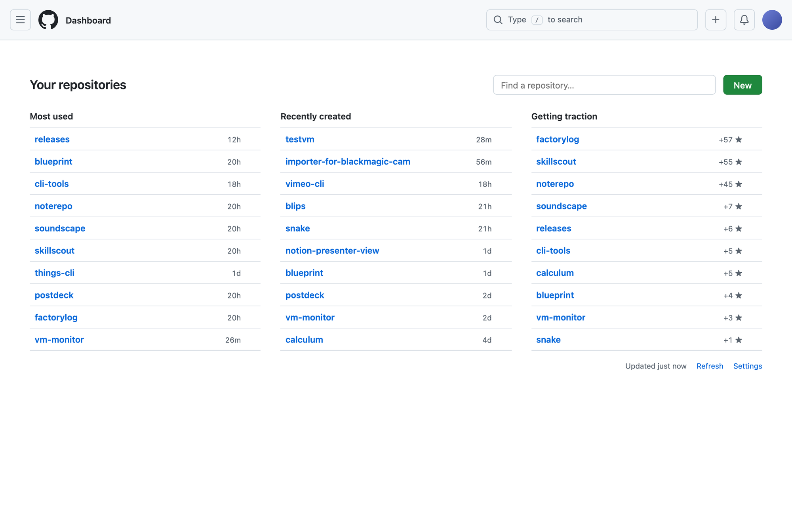Image resolution: width=792 pixels, height=532 pixels.
Task: Open noterepo in Getting traction column
Action: pos(555,184)
